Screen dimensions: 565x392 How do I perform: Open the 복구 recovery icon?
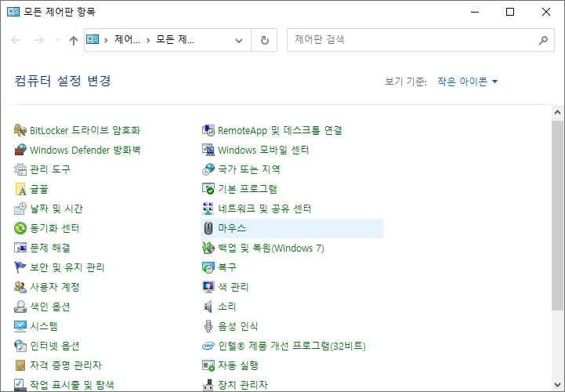[x=208, y=267]
